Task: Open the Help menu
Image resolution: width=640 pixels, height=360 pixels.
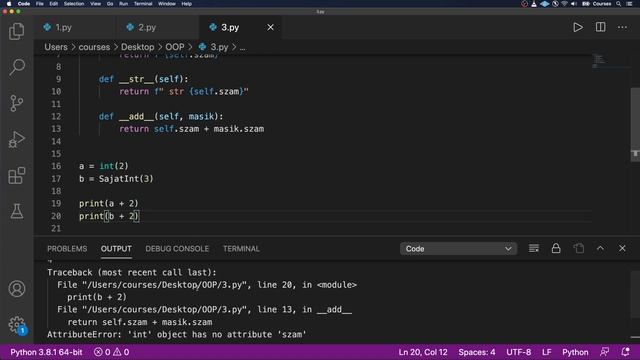Action: click(187, 4)
